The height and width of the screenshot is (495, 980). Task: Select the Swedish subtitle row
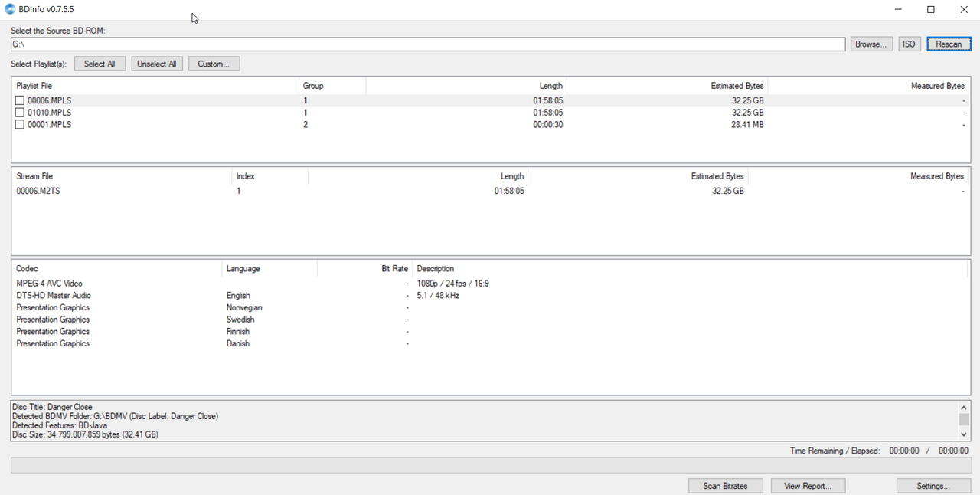[x=490, y=320]
